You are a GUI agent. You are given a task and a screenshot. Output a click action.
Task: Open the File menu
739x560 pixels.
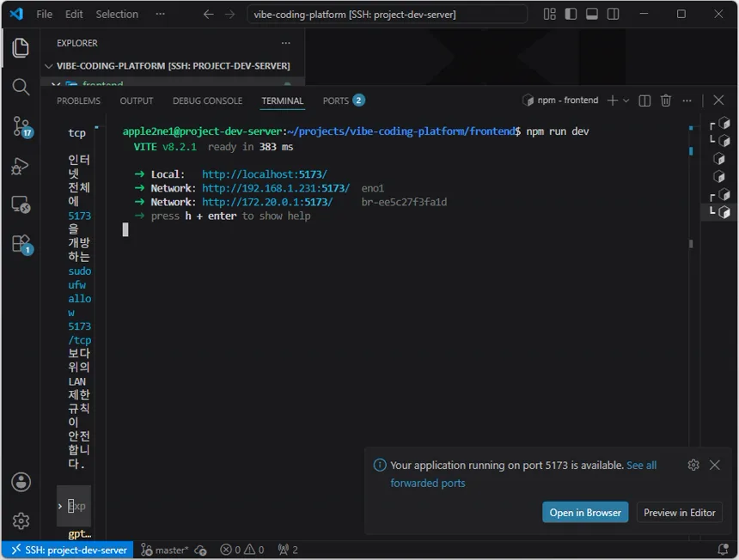(x=45, y=14)
